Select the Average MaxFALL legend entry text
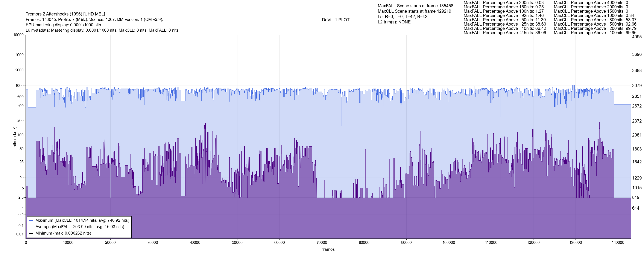 click(x=80, y=227)
